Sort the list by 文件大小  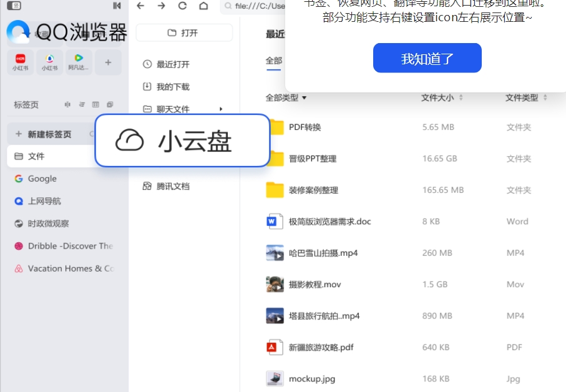(x=442, y=97)
